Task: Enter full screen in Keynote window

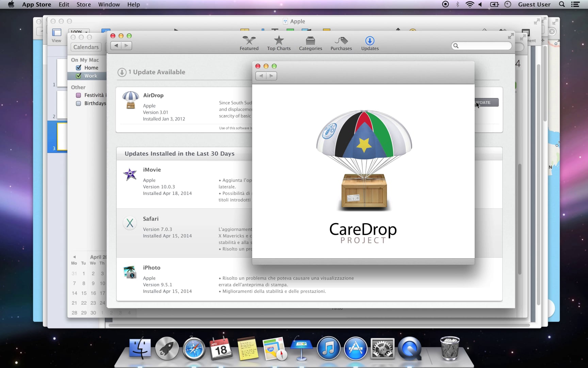Action: pyautogui.click(x=537, y=21)
